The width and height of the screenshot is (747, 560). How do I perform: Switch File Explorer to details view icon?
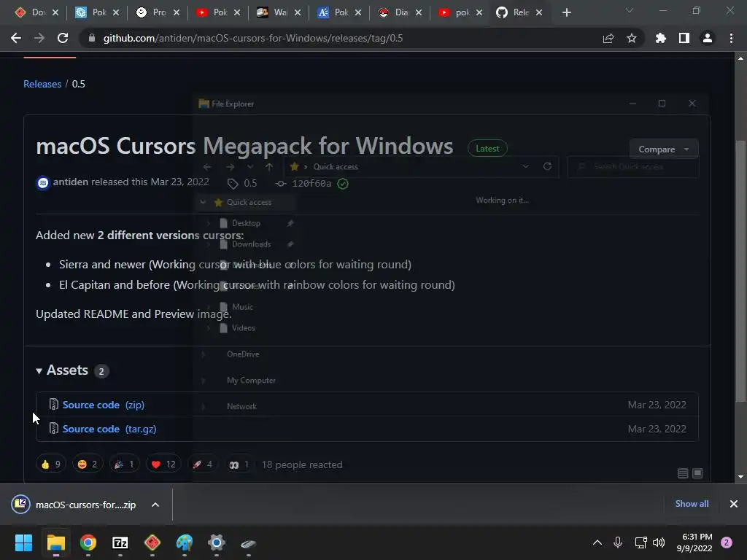coord(683,472)
